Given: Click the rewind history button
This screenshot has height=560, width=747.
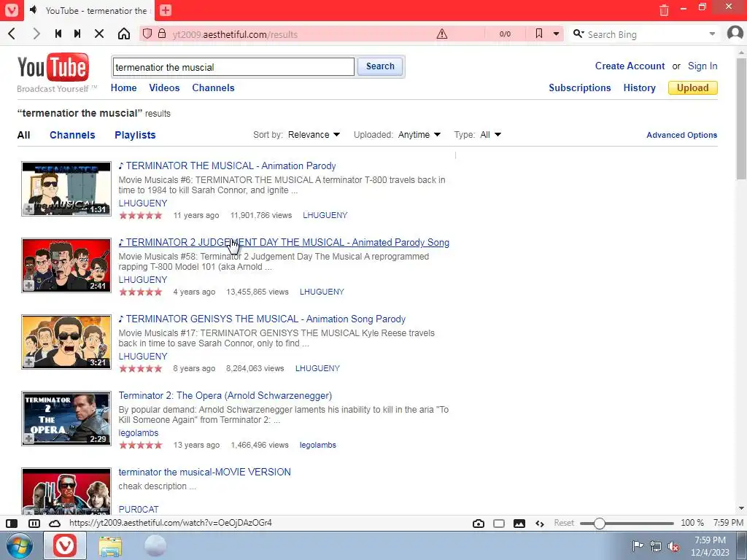Looking at the screenshot, I should click(x=58, y=34).
